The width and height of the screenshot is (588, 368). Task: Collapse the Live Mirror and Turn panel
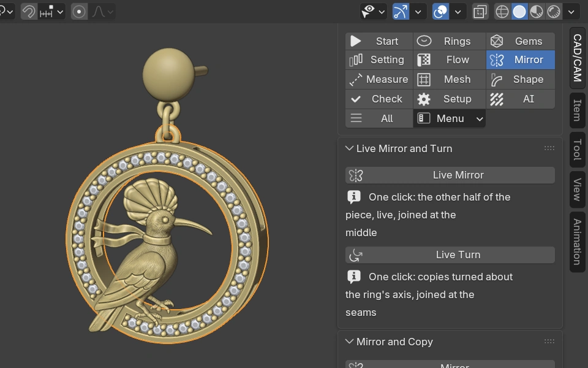(349, 148)
